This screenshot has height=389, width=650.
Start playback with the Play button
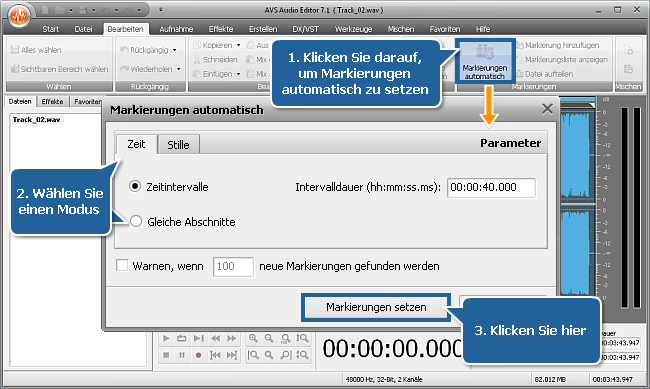[x=166, y=338]
